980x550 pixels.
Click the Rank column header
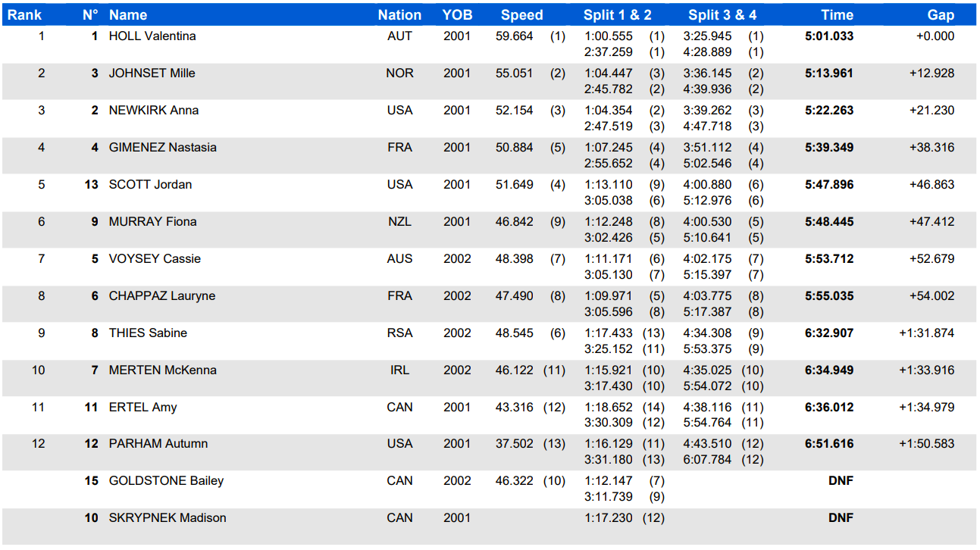24,15
